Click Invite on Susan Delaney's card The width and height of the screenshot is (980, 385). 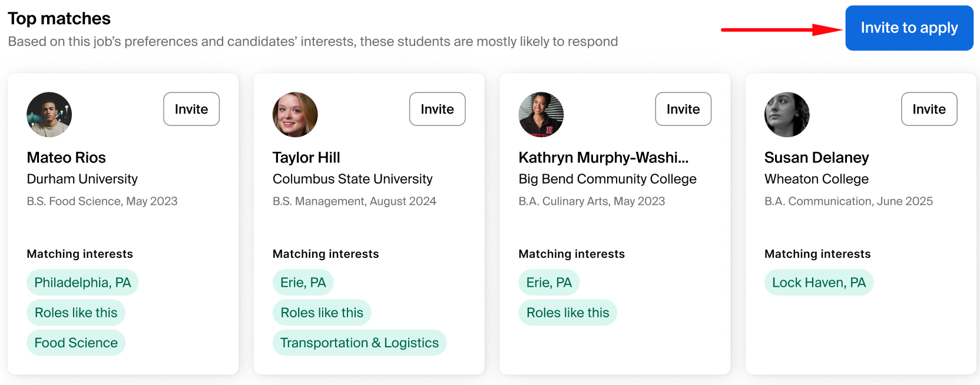(928, 109)
